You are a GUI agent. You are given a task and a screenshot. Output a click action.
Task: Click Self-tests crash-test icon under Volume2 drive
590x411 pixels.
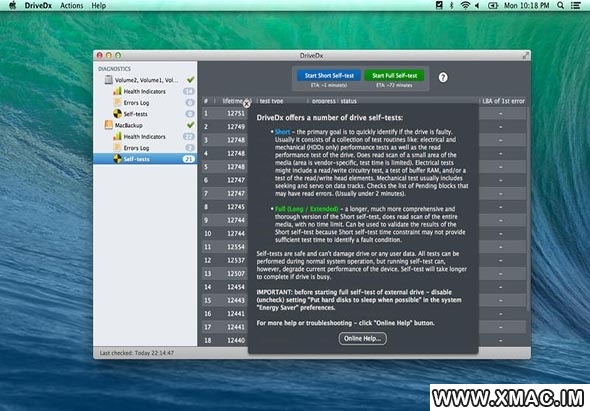tap(117, 114)
